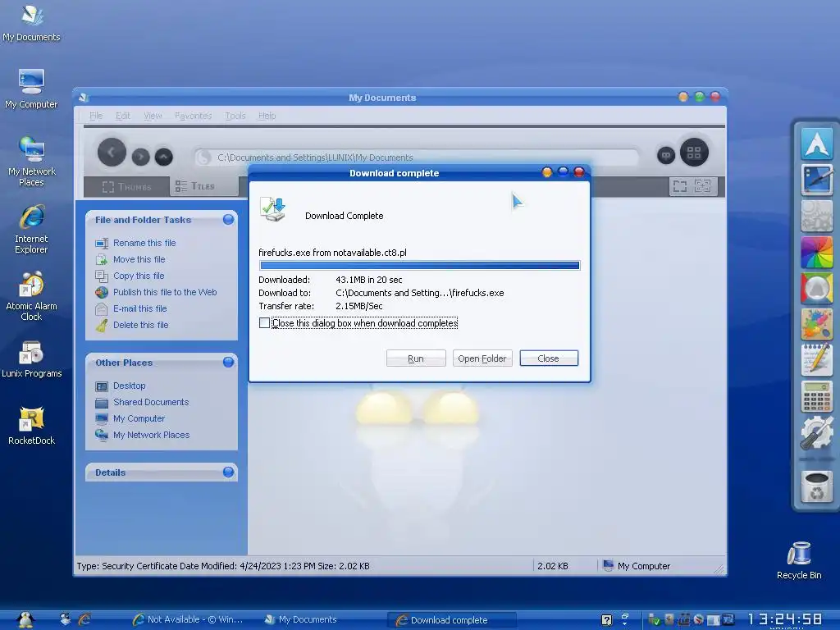The image size is (840, 630).
Task: Click the wrench and screwdriver icon in dock
Action: (x=817, y=433)
